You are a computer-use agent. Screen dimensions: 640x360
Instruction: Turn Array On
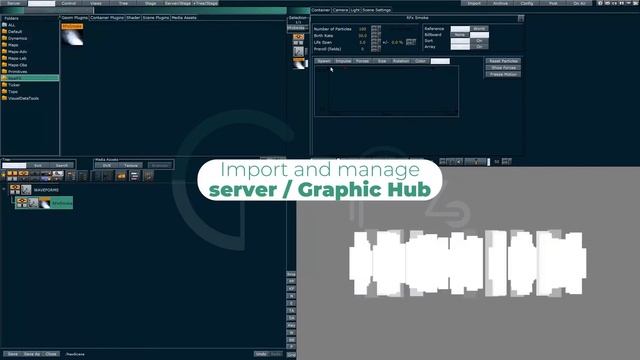tap(479, 47)
